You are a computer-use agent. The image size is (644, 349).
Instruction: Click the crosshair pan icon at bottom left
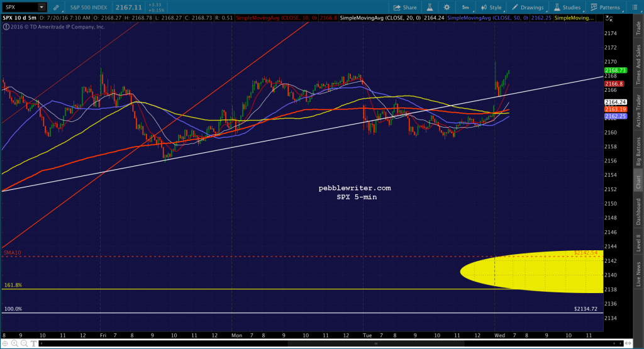(x=5, y=343)
